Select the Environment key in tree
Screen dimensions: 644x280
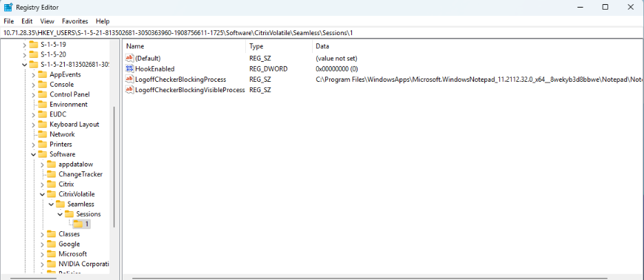[68, 105]
